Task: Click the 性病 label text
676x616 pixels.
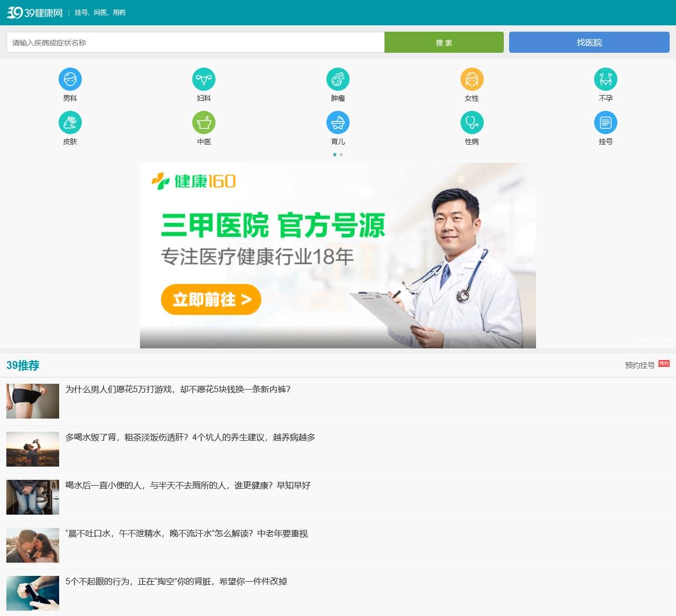Action: tap(472, 141)
